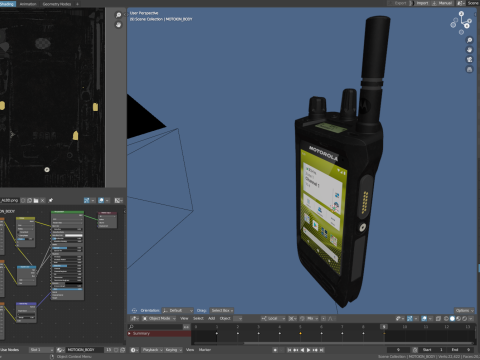Open the Orientation Default dropdown
This screenshot has height=360, width=480.
point(177,310)
